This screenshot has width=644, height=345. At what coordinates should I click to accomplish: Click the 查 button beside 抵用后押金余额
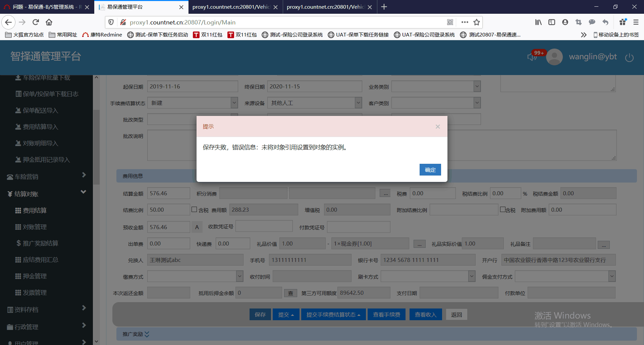pos(290,293)
